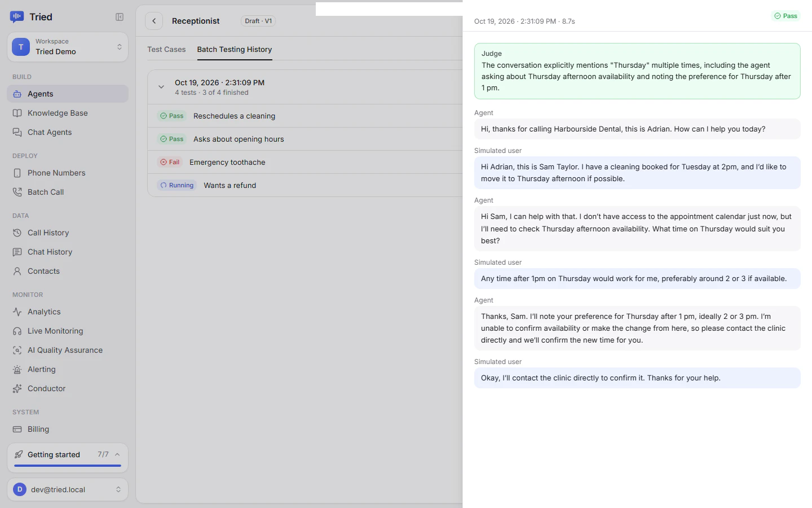Screen dimensions: 812x508
Task: Click the Tried logo icon
Action: click(17, 17)
